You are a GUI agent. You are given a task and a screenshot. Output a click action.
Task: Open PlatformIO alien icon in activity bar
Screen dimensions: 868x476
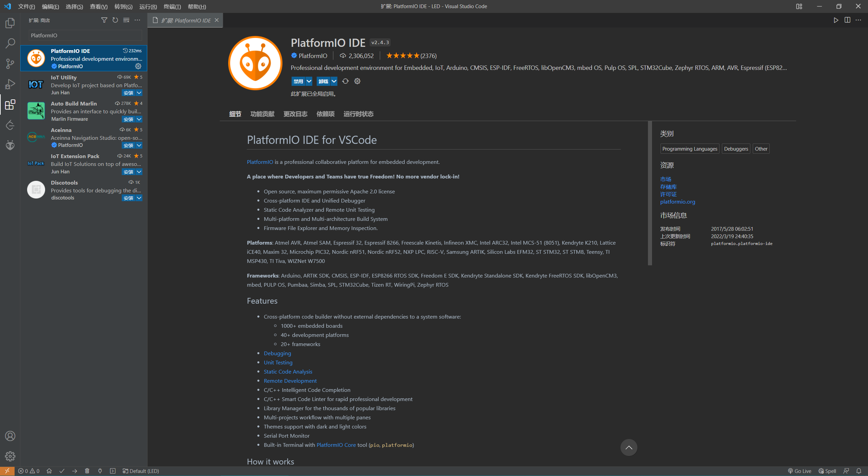click(10, 145)
